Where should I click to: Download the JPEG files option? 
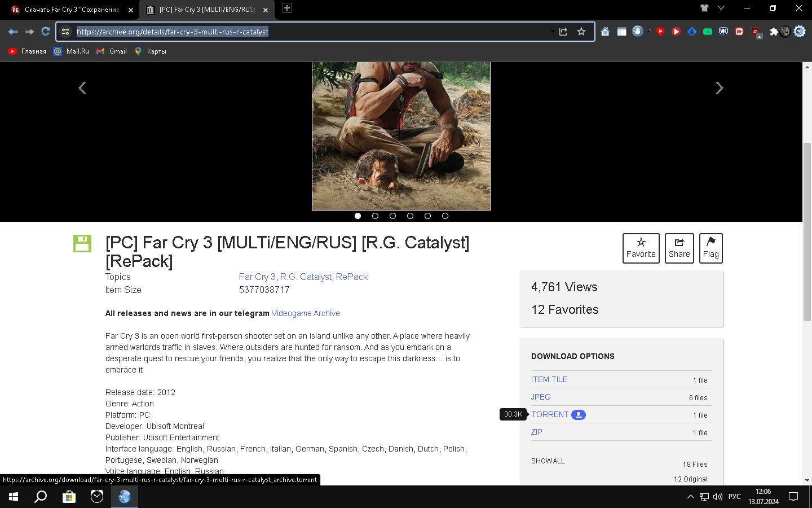[541, 397]
